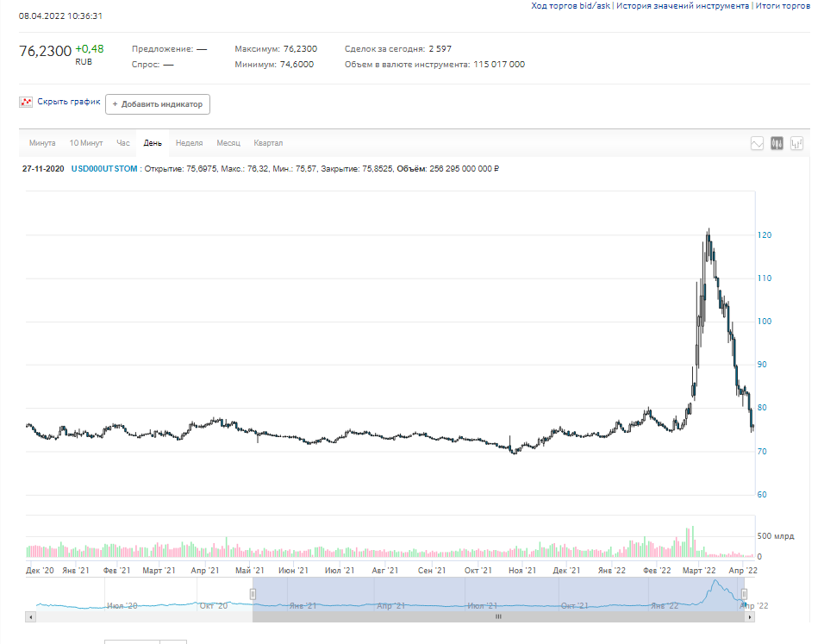Click the Дек '20 date axis label
The width and height of the screenshot is (824, 644).
tap(40, 571)
